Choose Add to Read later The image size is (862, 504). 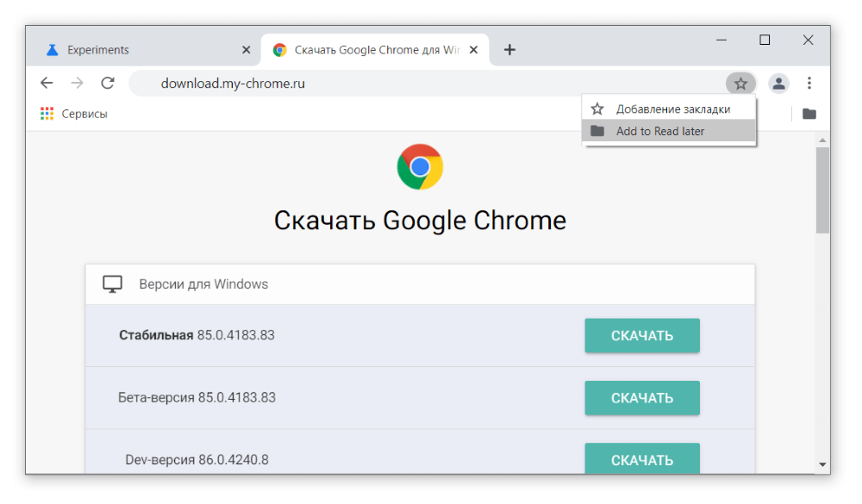click(669, 131)
